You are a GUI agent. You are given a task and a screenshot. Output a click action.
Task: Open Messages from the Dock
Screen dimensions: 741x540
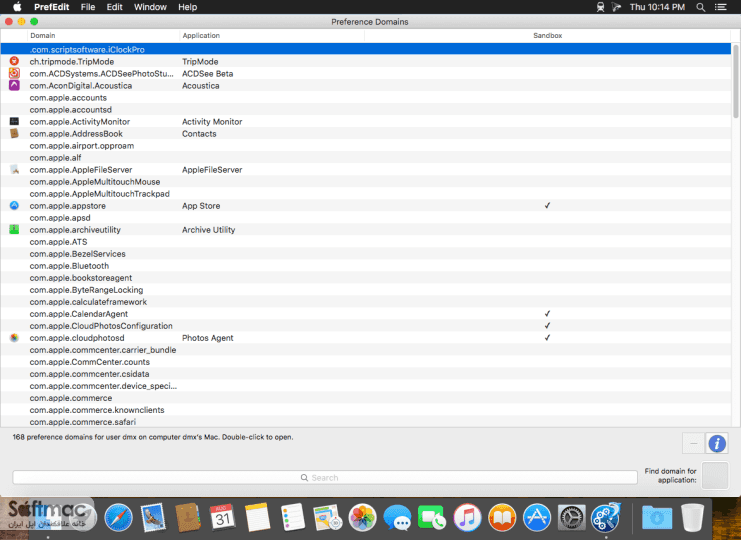pos(397,517)
